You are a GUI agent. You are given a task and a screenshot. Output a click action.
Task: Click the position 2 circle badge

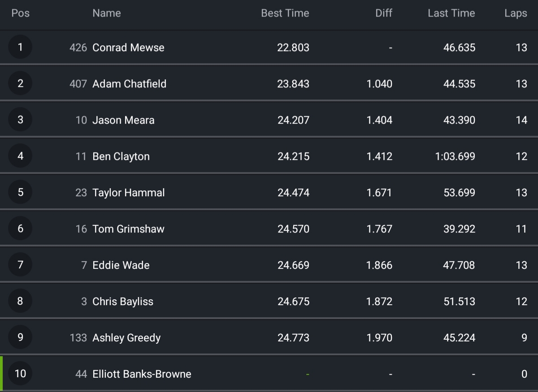(x=20, y=83)
